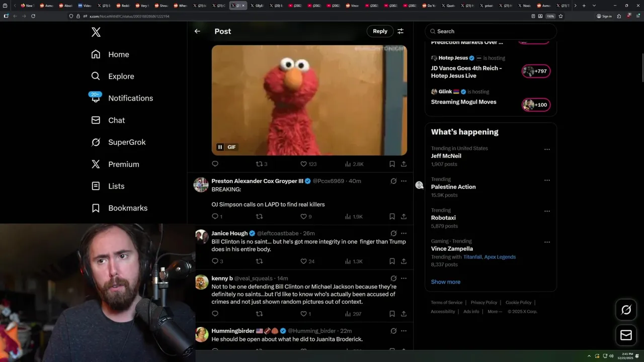Open Explore from the sidebar
644x362 pixels.
coord(113,76)
